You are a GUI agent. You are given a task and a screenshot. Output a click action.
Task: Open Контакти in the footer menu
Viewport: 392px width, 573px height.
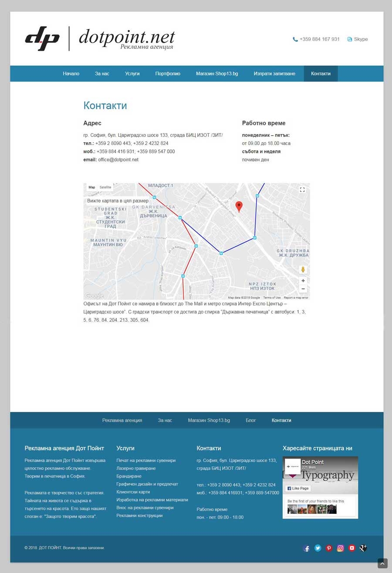[281, 420]
